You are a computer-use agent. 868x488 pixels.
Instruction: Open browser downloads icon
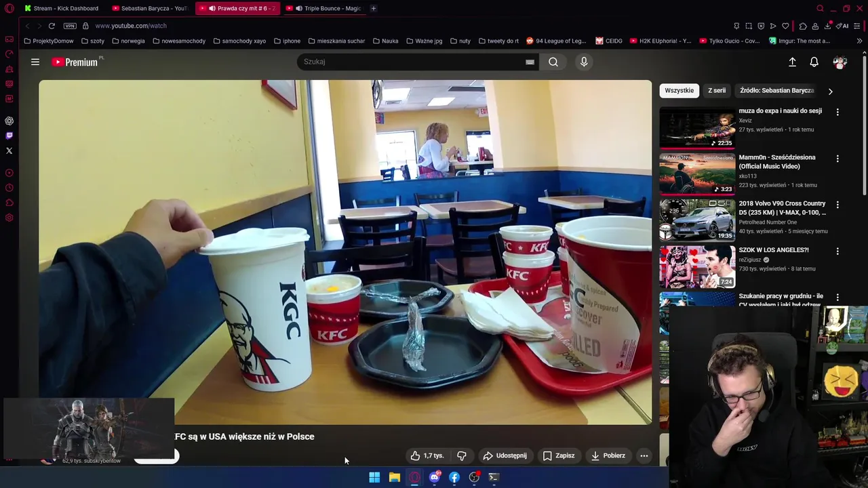click(x=828, y=26)
